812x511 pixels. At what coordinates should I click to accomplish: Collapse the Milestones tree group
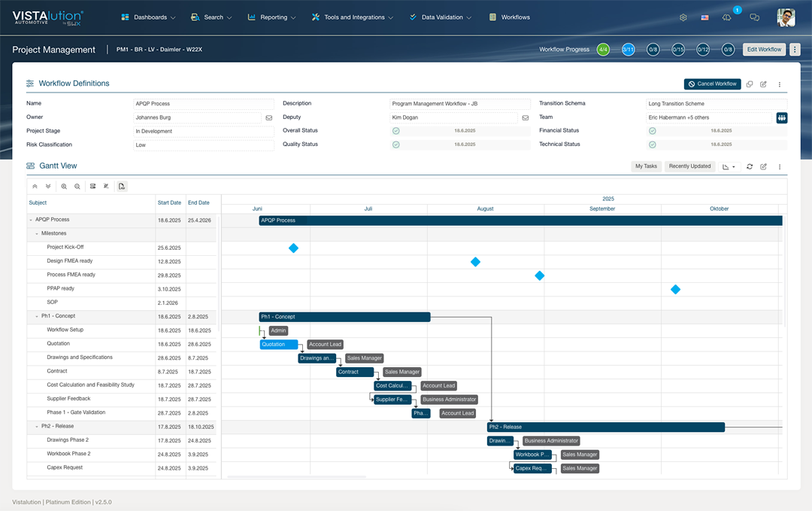(37, 233)
